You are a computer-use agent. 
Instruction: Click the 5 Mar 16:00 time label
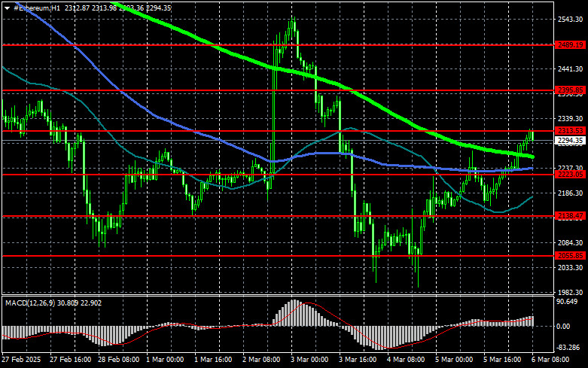[x=502, y=360]
